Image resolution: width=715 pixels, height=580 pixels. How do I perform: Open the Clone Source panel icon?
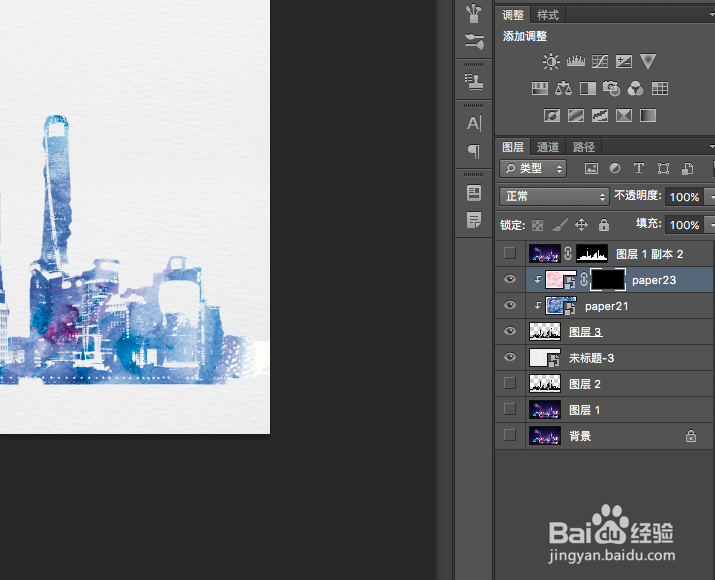coord(474,82)
